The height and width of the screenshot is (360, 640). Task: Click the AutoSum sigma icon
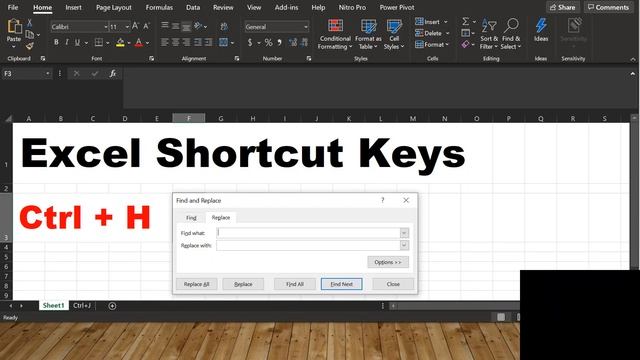[465, 22]
